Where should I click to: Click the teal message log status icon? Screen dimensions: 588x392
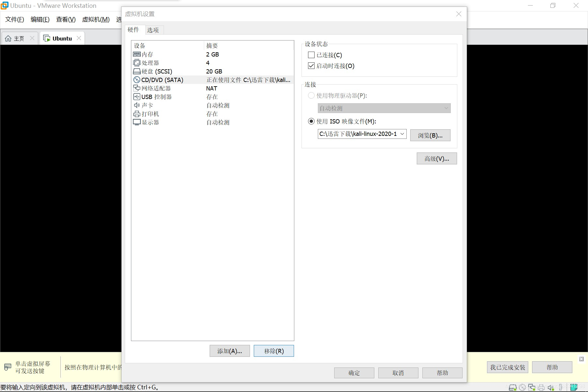point(574,387)
